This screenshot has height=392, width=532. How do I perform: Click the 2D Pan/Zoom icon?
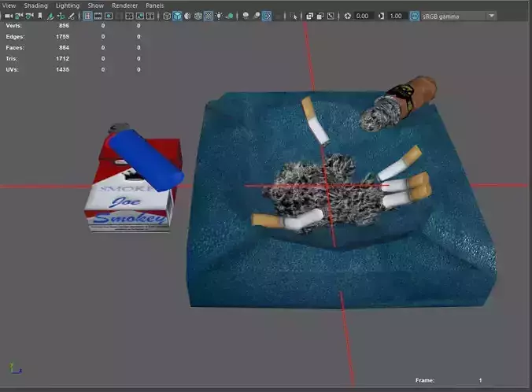pos(61,16)
